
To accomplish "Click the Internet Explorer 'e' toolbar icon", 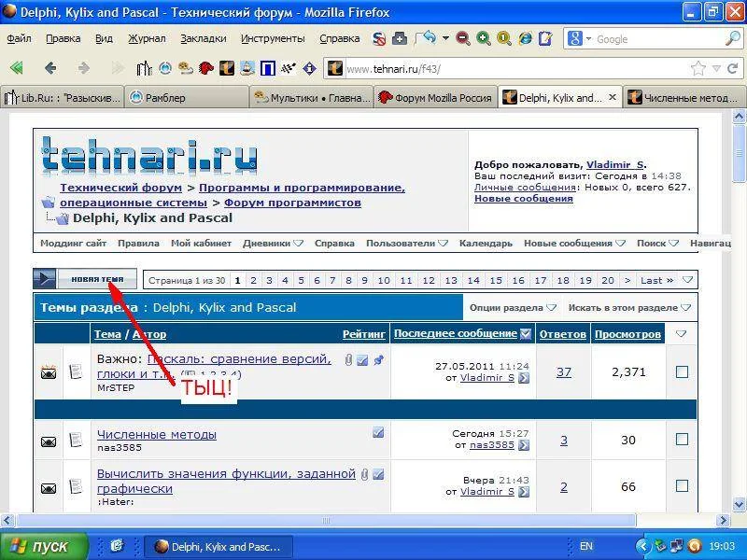I will point(525,38).
